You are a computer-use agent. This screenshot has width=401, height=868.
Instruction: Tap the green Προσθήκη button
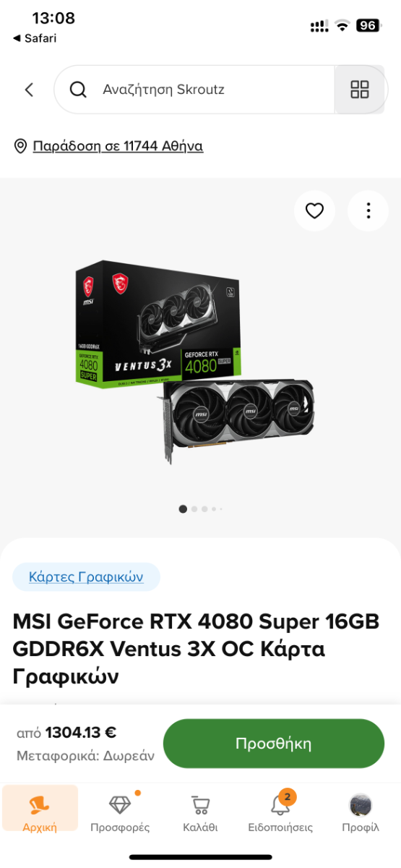[x=274, y=744]
